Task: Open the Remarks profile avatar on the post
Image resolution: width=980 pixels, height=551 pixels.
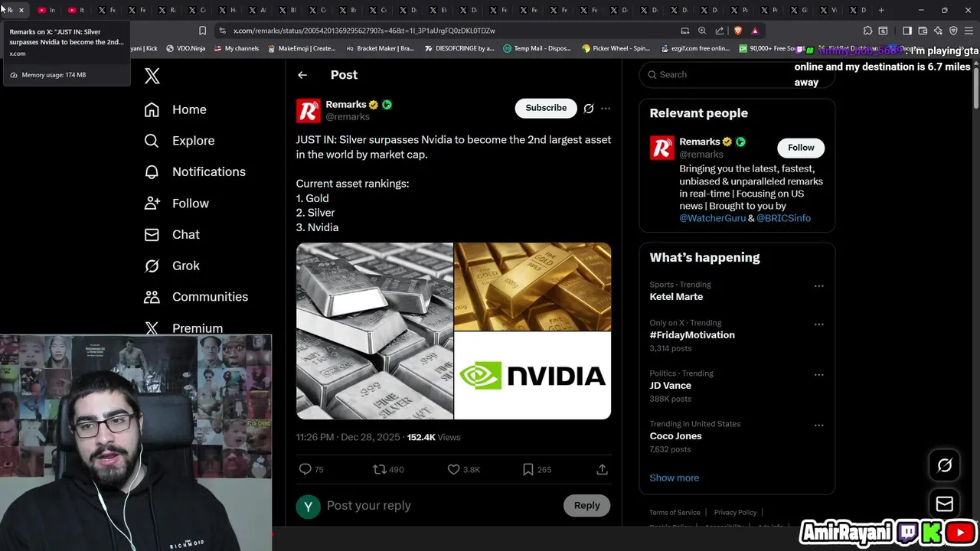Action: [309, 111]
